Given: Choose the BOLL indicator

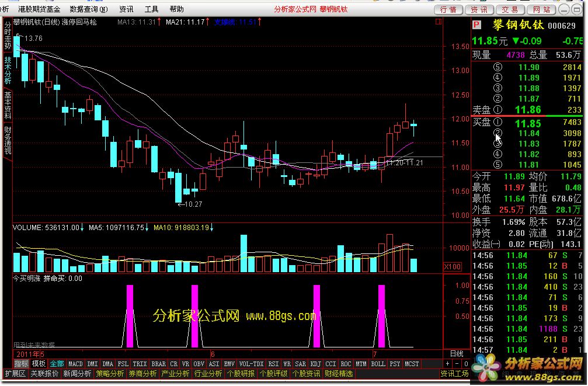Looking at the screenshot, I should coord(378,363).
